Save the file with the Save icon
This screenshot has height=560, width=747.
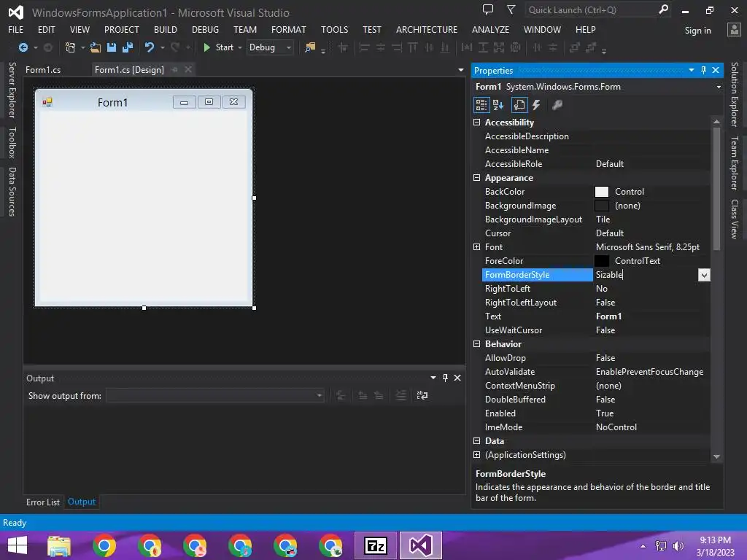click(x=112, y=47)
